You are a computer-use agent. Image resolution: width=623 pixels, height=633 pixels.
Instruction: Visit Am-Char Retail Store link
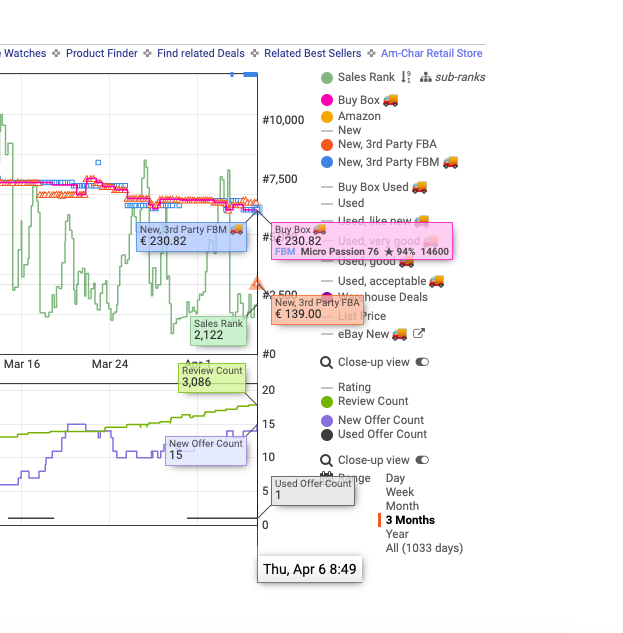431,53
